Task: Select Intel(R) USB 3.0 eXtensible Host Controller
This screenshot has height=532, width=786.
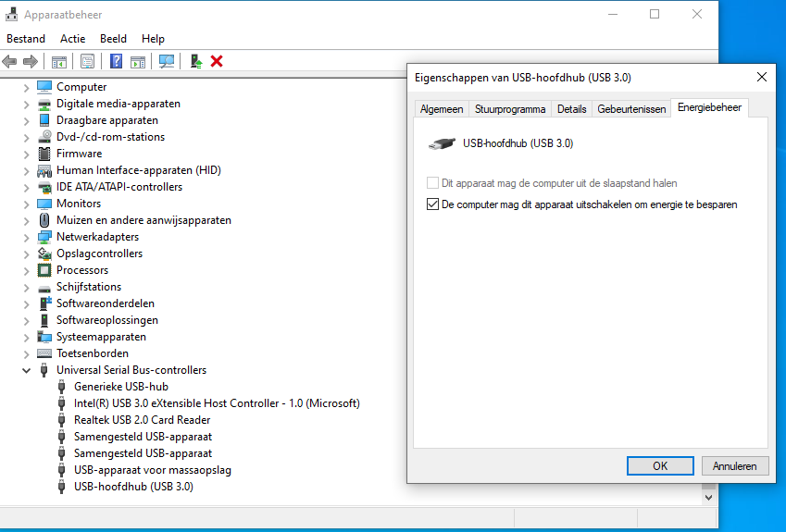Action: (216, 403)
